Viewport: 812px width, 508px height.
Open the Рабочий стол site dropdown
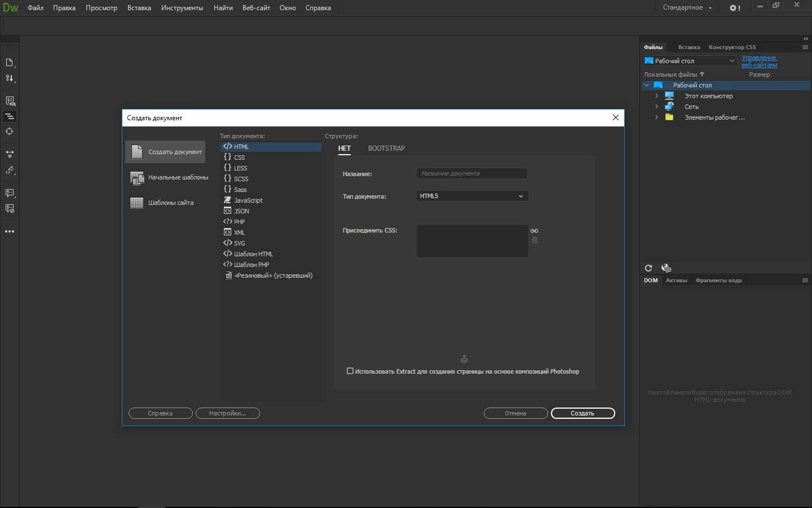pos(690,61)
